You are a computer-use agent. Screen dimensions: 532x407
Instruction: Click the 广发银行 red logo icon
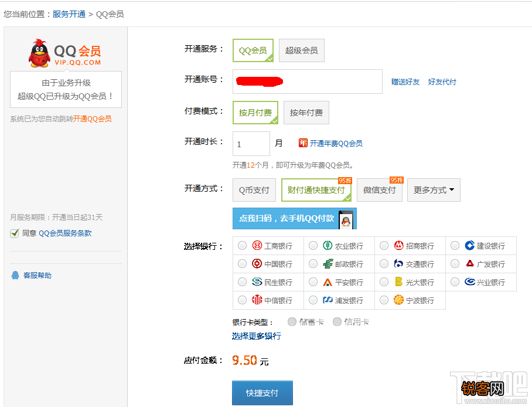pos(469,263)
